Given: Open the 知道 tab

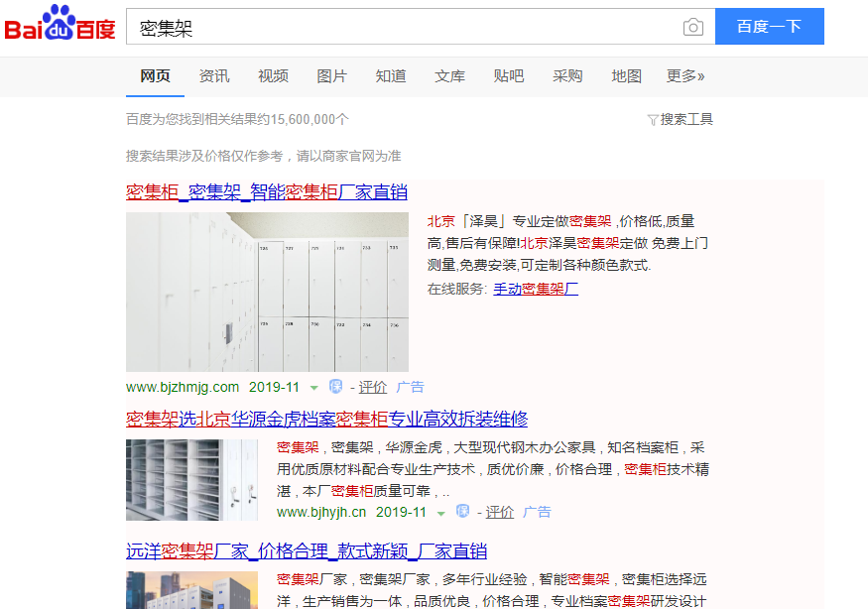Looking at the screenshot, I should click(391, 76).
